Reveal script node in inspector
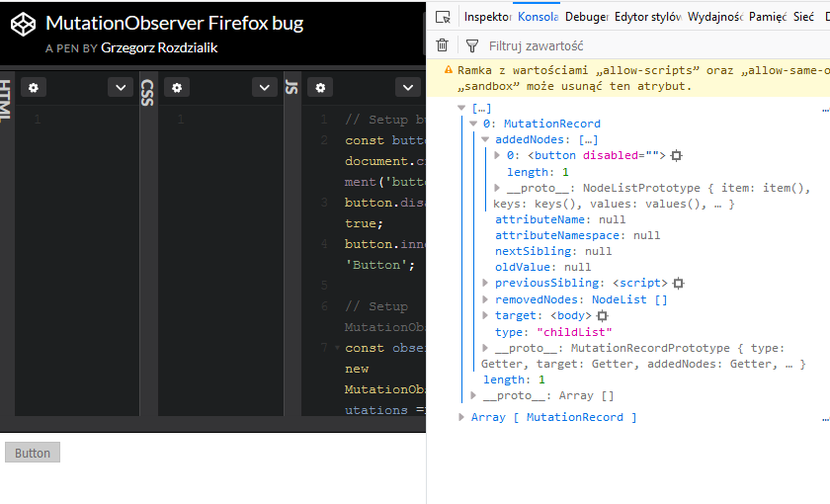This screenshot has width=830, height=504. (x=678, y=284)
